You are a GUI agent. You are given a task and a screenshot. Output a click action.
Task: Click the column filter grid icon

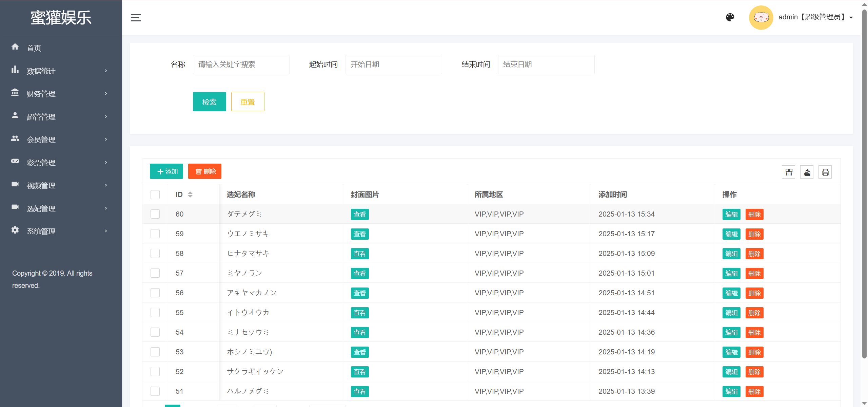(789, 172)
